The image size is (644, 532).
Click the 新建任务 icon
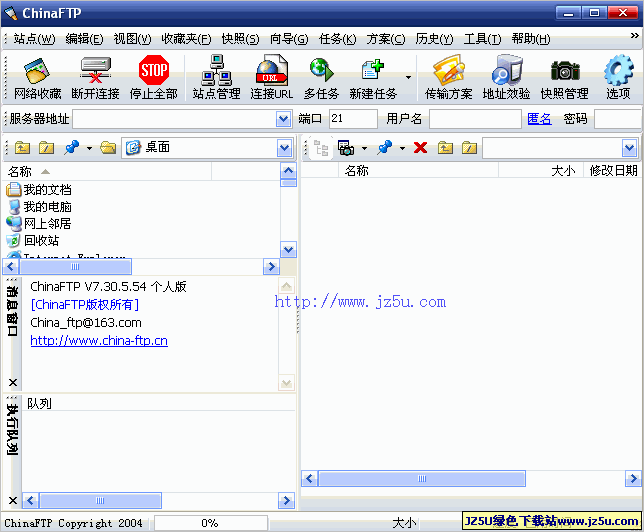coord(373,78)
